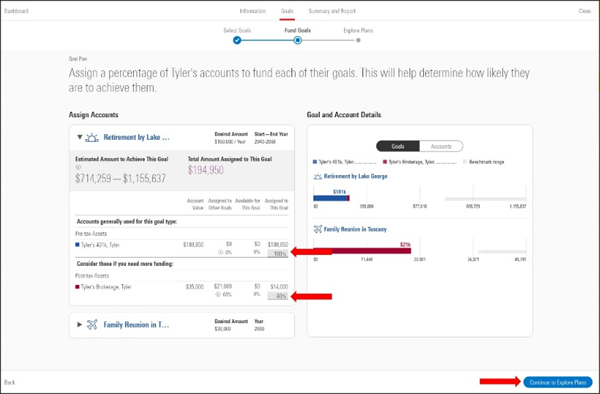Click Continue to Explore Plans button
This screenshot has width=600, height=394.
click(558, 382)
